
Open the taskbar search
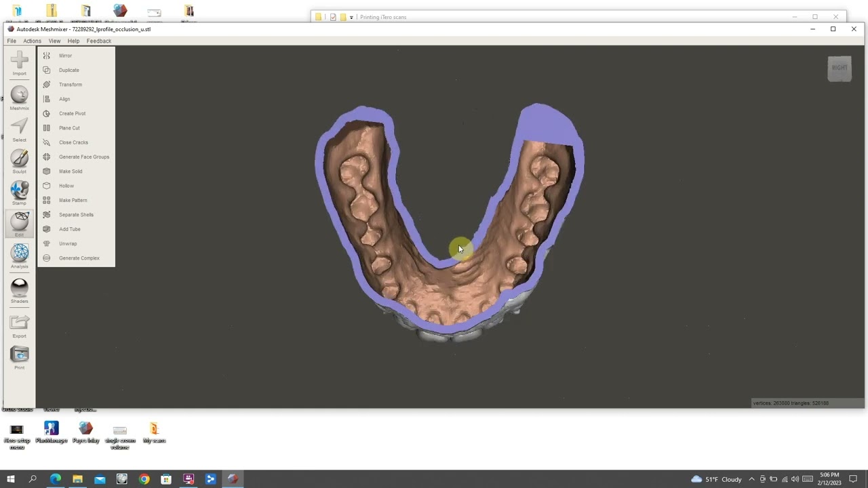pos(33,479)
